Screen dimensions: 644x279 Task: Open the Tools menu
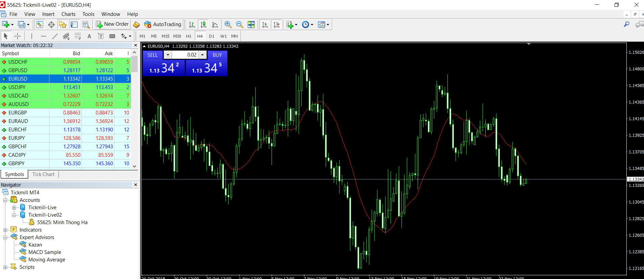88,14
